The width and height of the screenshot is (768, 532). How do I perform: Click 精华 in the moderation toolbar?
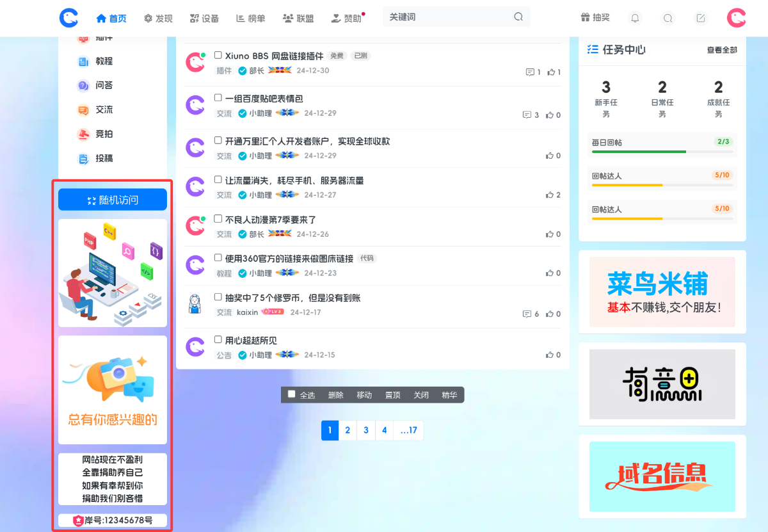coord(449,395)
